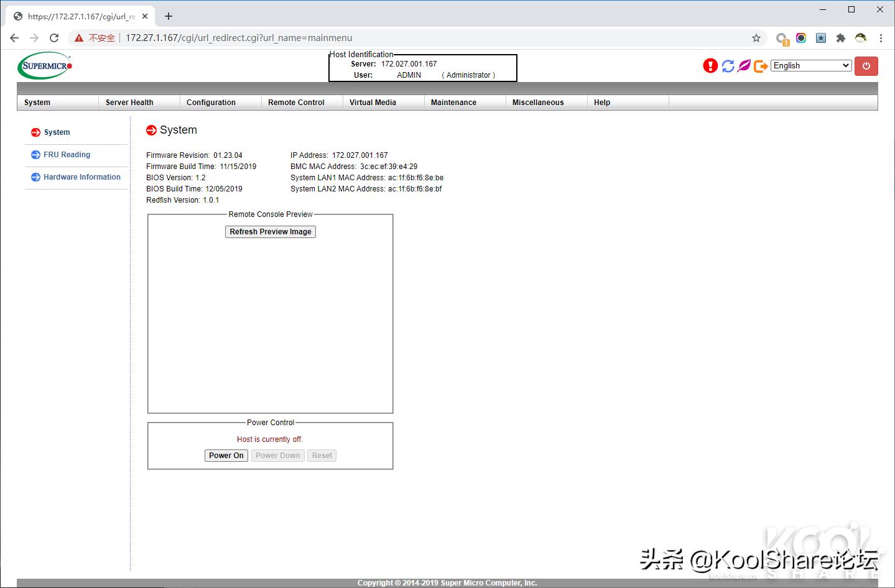
Task: Open the FRU Reading page
Action: click(x=67, y=155)
